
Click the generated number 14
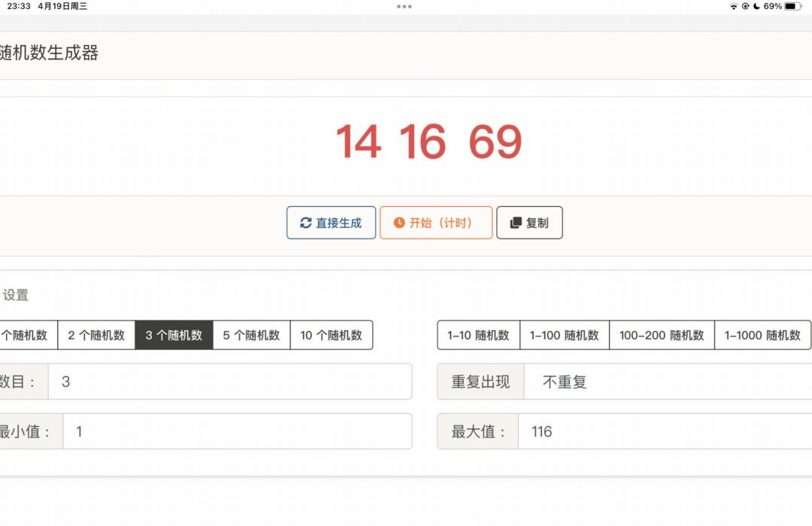click(359, 141)
